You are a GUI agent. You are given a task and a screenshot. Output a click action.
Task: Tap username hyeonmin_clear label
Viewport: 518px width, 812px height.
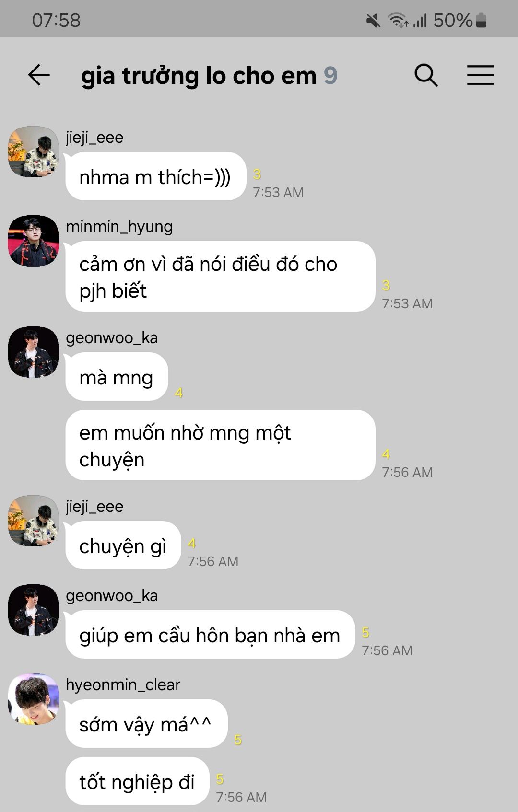point(123,684)
